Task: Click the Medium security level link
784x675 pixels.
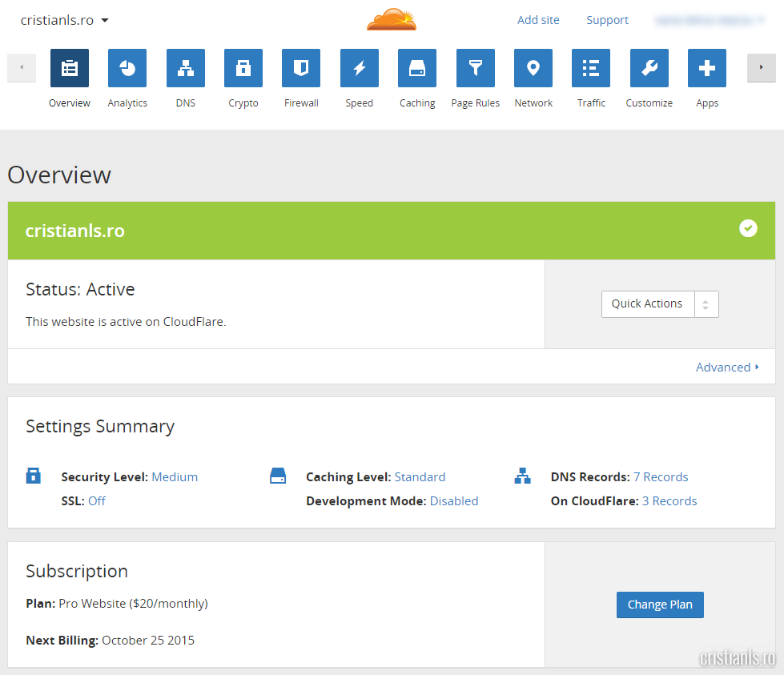Action: click(x=175, y=477)
